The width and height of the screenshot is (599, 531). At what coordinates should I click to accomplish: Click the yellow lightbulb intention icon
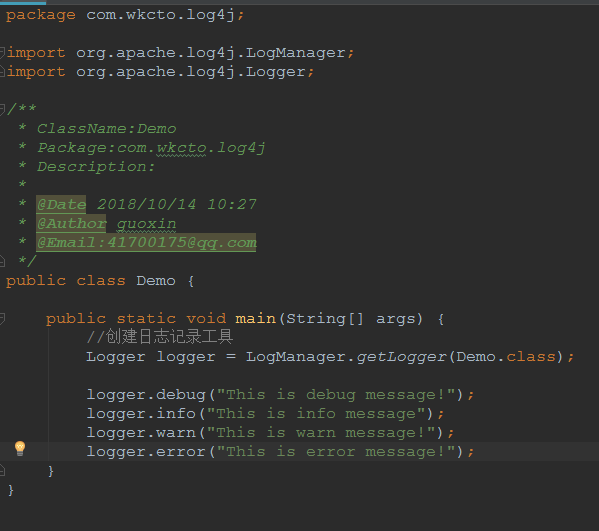pos(20,448)
